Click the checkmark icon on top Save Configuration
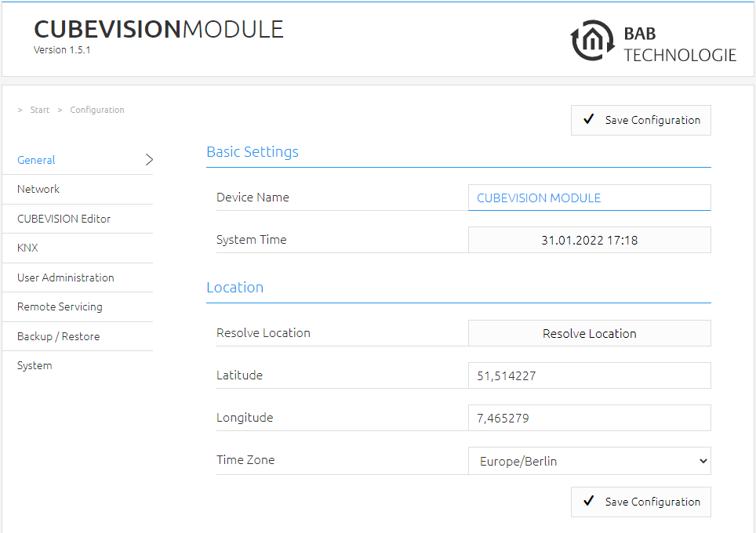The image size is (756, 533). pyautogui.click(x=588, y=119)
